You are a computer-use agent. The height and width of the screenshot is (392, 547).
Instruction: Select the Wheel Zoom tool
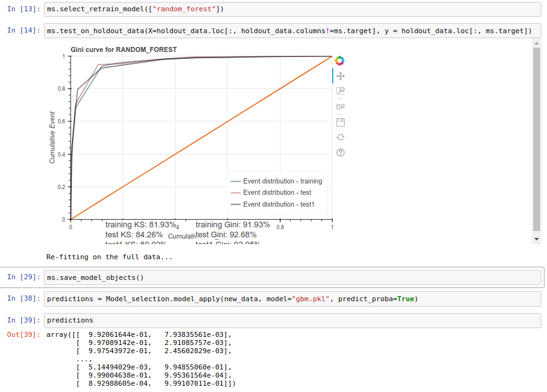340,106
